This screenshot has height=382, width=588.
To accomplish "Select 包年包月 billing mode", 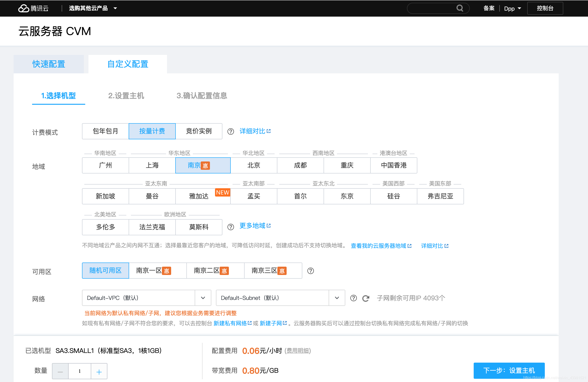I will 106,131.
